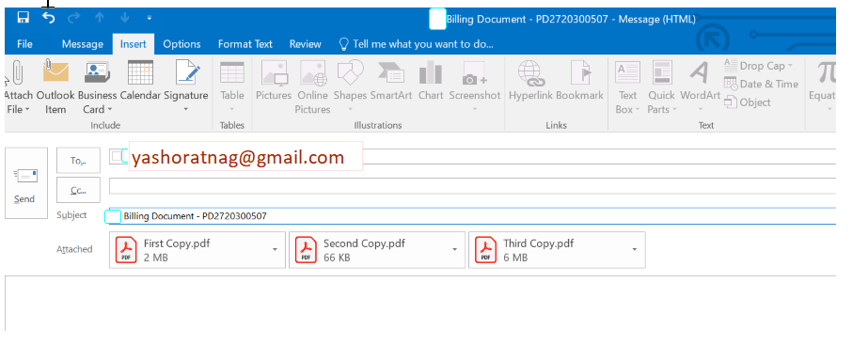Open the WordArt gallery
The width and height of the screenshot is (868, 345).
pyautogui.click(x=701, y=86)
